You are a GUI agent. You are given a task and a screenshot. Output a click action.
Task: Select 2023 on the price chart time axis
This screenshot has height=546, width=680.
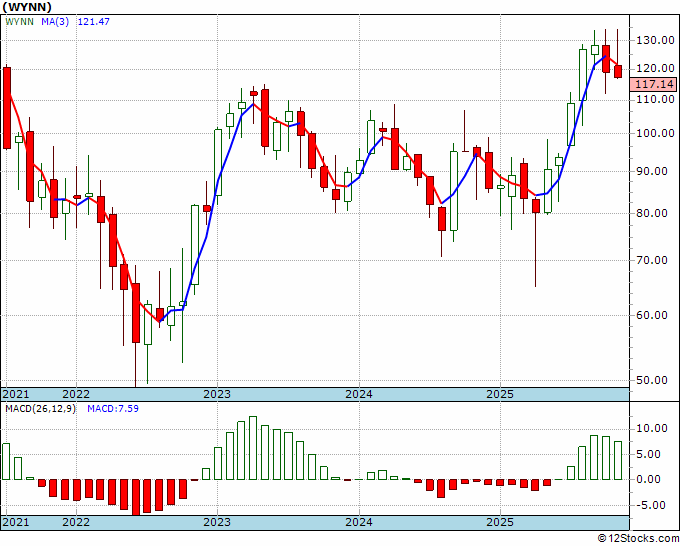217,394
